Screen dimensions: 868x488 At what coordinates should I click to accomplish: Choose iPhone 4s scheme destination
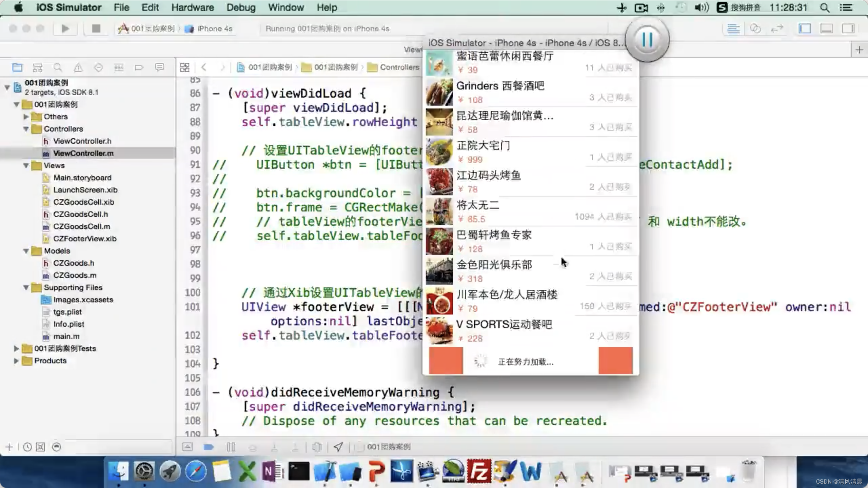pos(209,29)
